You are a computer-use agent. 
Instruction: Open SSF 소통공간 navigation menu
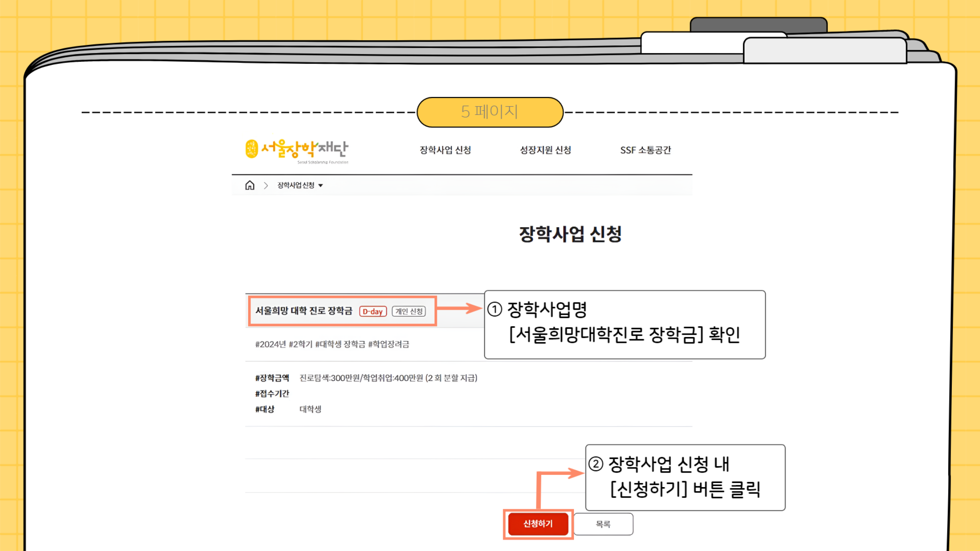click(645, 150)
